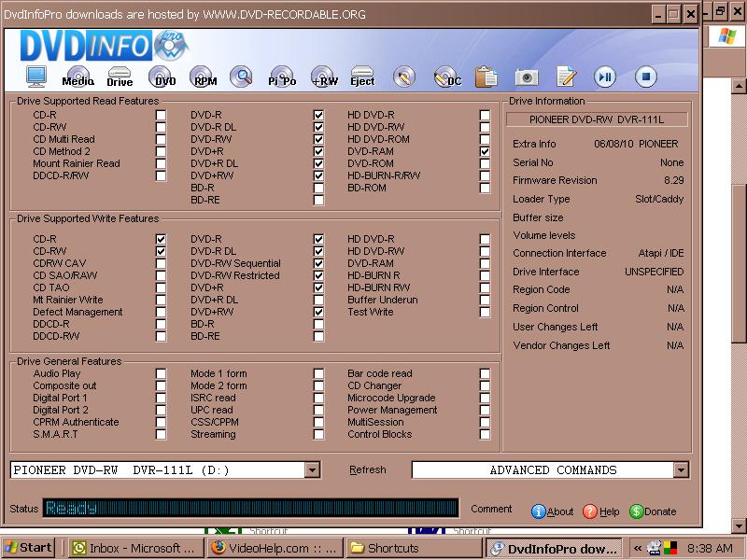
Task: Toggle MultiSession general feature checkbox
Action: coord(485,422)
